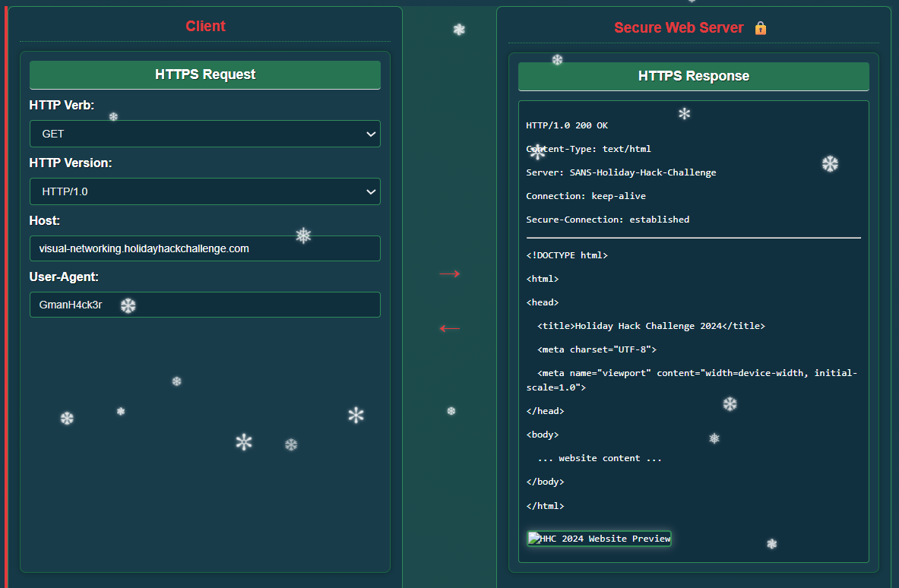Click the closing "</head>" tag line
Screen dimensions: 899x588
tap(545, 412)
